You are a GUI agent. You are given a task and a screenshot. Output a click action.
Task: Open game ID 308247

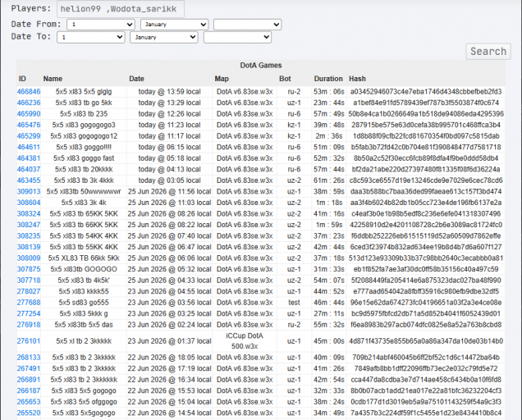pyautogui.click(x=29, y=225)
